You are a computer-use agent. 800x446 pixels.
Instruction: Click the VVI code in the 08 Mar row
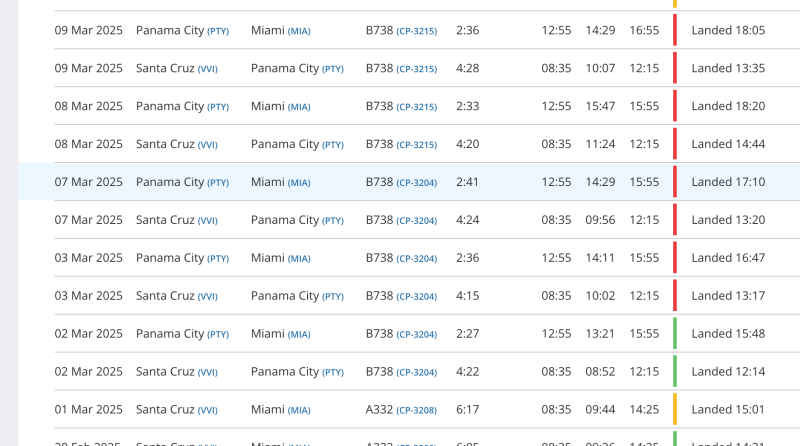207,145
